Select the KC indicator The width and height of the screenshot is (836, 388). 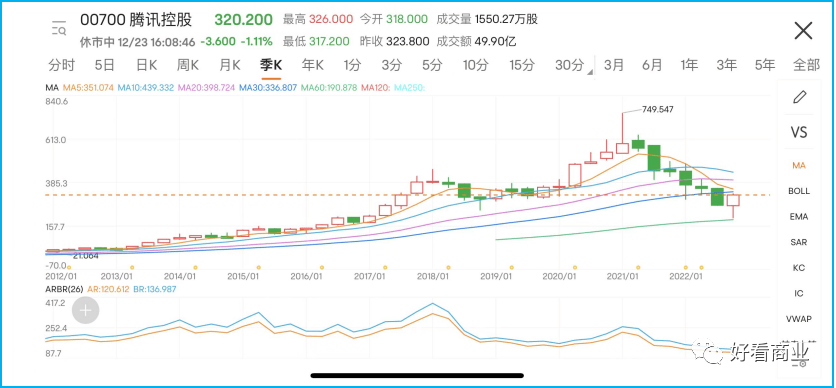(x=799, y=268)
